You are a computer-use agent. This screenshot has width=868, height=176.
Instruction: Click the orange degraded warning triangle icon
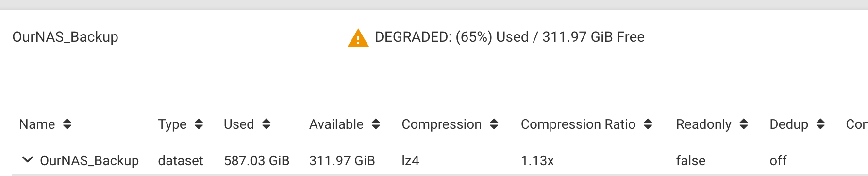click(x=358, y=38)
